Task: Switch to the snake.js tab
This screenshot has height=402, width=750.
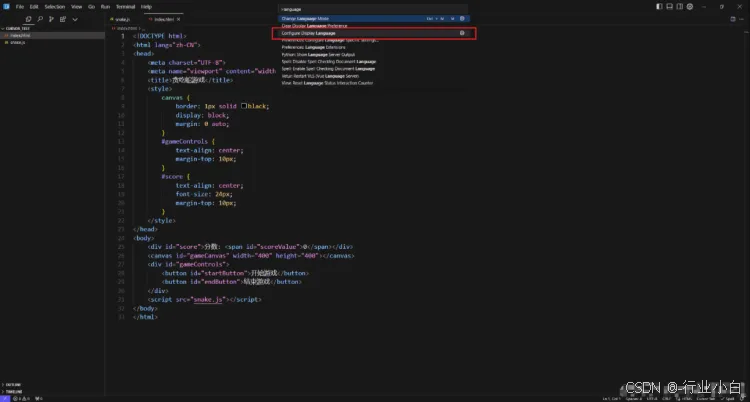Action: pyautogui.click(x=122, y=20)
